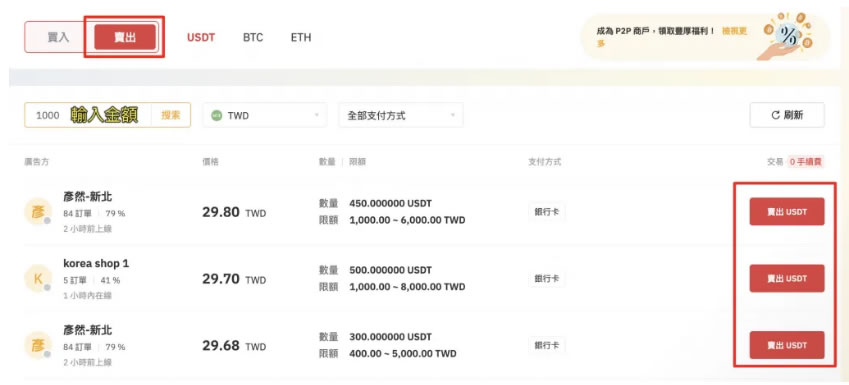Select the USDT tab

click(x=201, y=38)
